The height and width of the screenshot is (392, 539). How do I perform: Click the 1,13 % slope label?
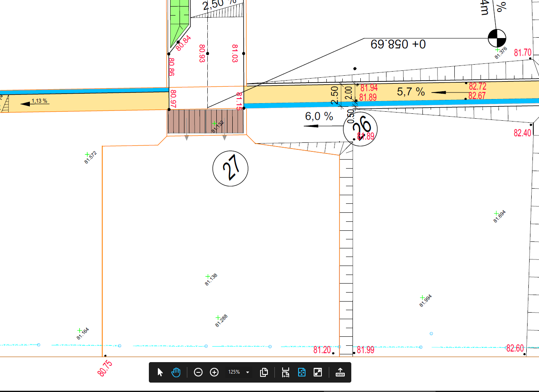pyautogui.click(x=39, y=101)
